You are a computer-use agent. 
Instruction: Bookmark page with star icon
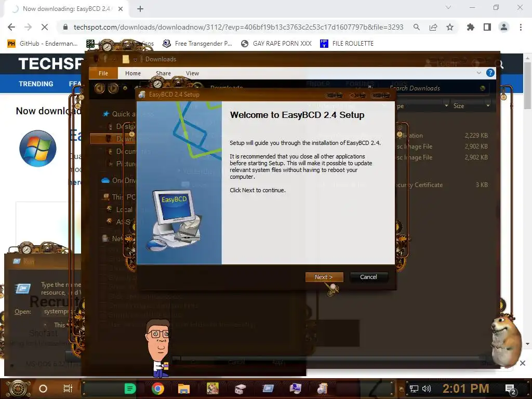449,27
